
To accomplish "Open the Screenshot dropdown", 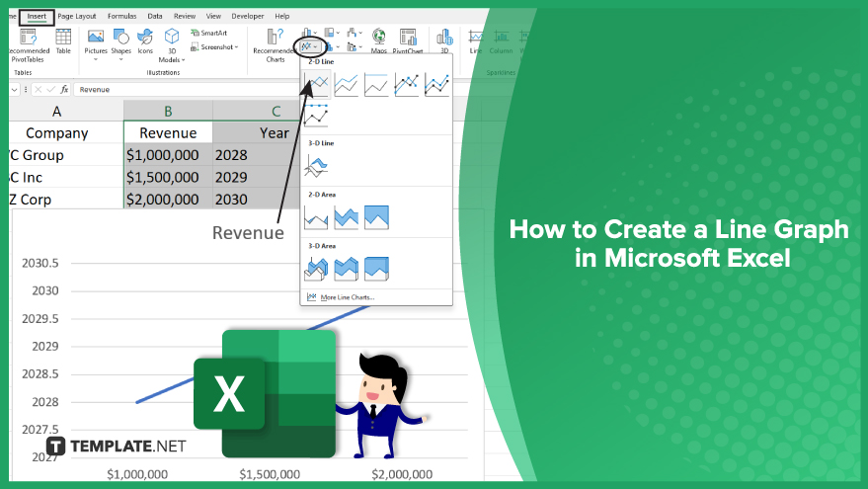I will tap(214, 47).
